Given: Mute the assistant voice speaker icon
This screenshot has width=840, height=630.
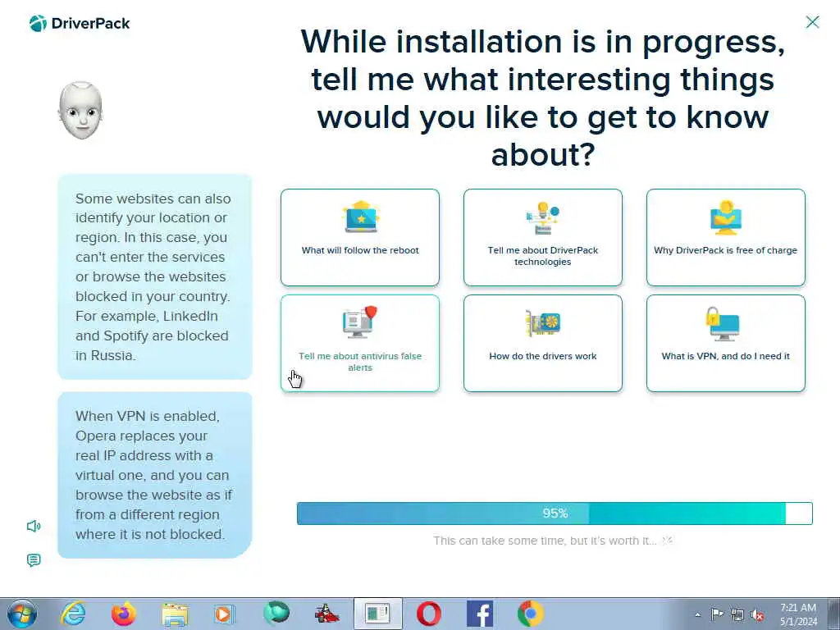Looking at the screenshot, I should pyautogui.click(x=34, y=526).
